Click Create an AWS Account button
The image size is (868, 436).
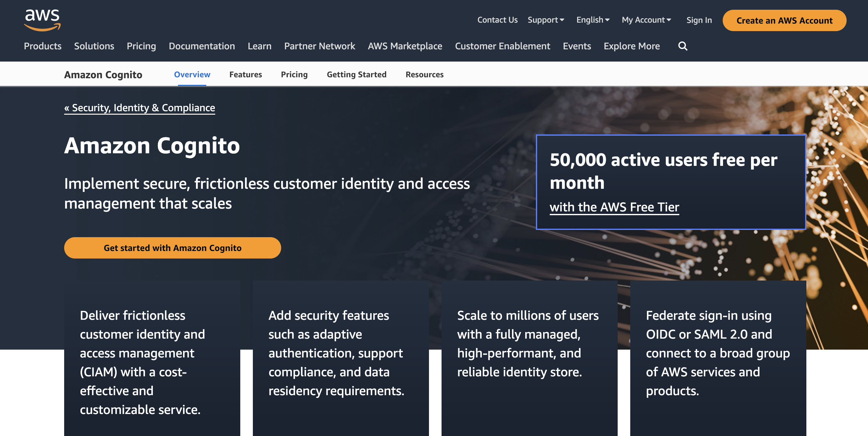click(784, 20)
